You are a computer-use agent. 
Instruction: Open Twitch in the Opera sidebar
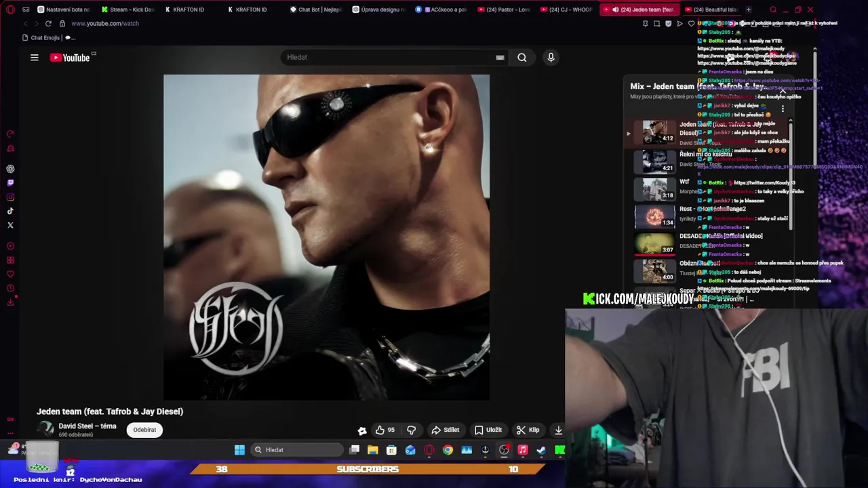click(10, 183)
